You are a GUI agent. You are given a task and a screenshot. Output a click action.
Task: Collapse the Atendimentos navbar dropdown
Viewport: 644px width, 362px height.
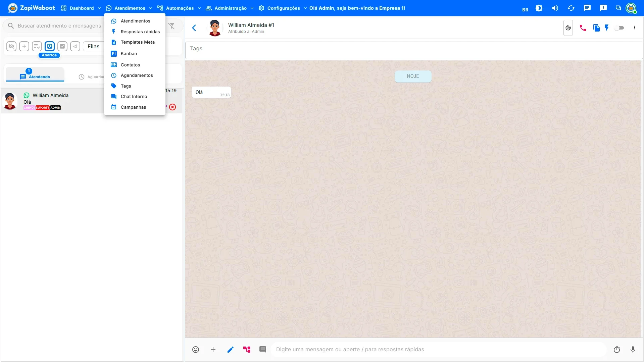click(x=129, y=8)
